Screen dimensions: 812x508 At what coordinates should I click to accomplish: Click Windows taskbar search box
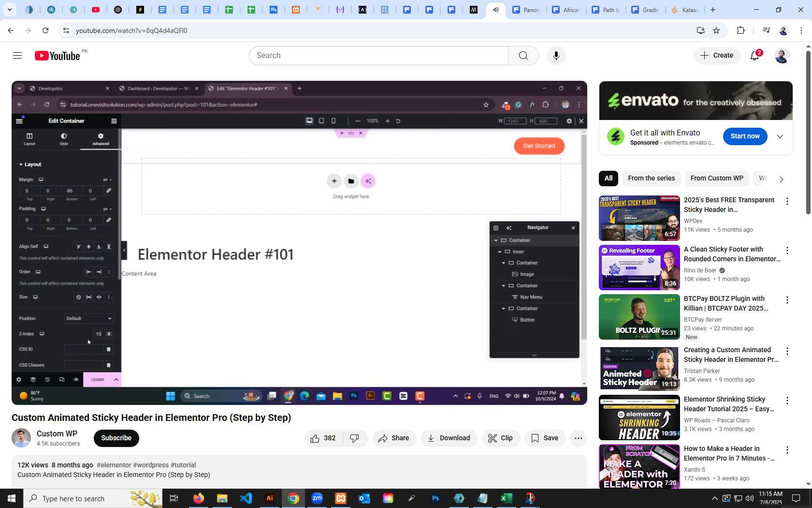[93, 498]
